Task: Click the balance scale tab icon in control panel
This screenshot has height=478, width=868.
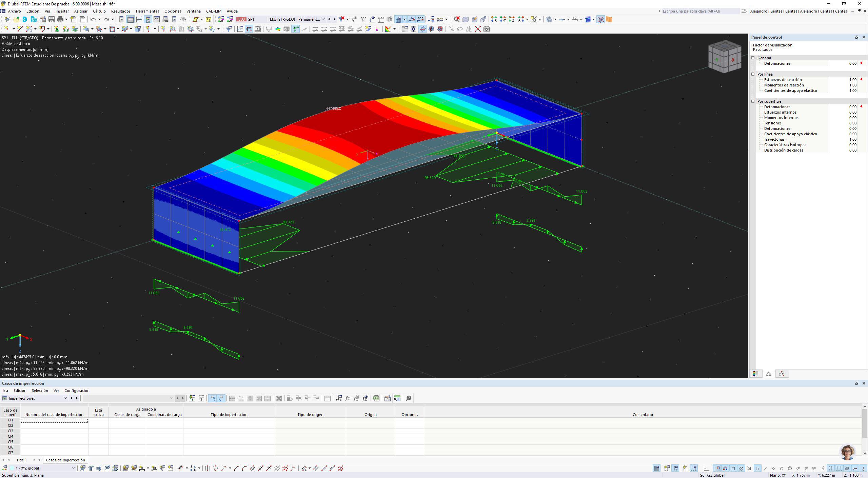Action: click(769, 374)
